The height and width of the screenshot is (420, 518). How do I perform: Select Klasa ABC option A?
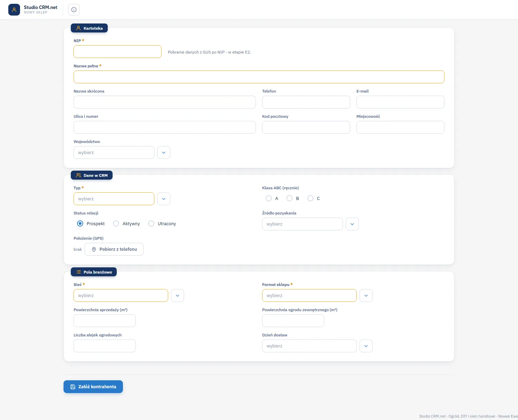click(x=269, y=198)
